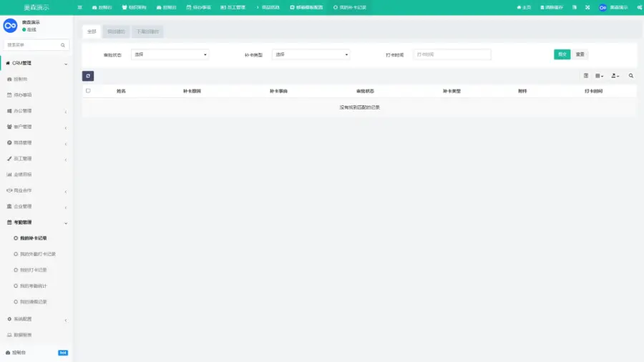644x362 pixels.
Task: Check the select-all checkbox in table header
Action: [x=88, y=91]
